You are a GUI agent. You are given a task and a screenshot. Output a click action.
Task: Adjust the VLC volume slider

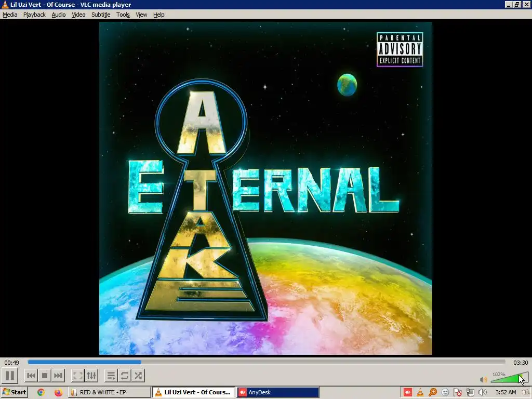pyautogui.click(x=510, y=378)
